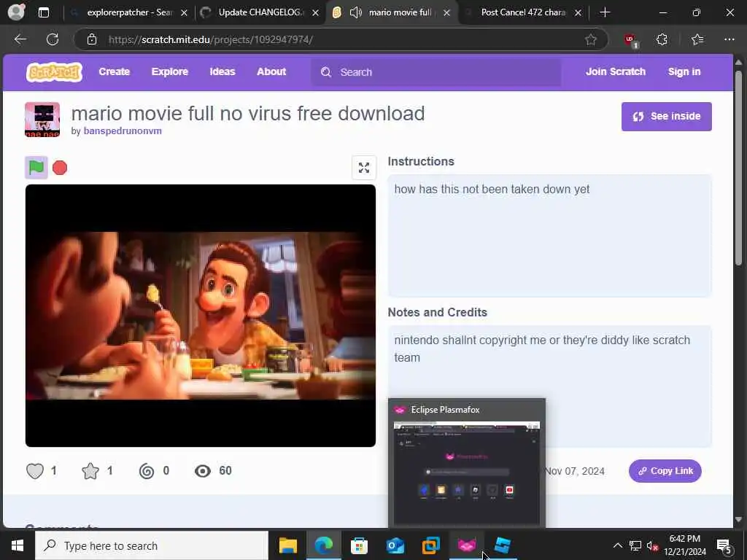The width and height of the screenshot is (747, 560).
Task: Click Eclipse Plasmafox taskbar icon
Action: click(466, 545)
